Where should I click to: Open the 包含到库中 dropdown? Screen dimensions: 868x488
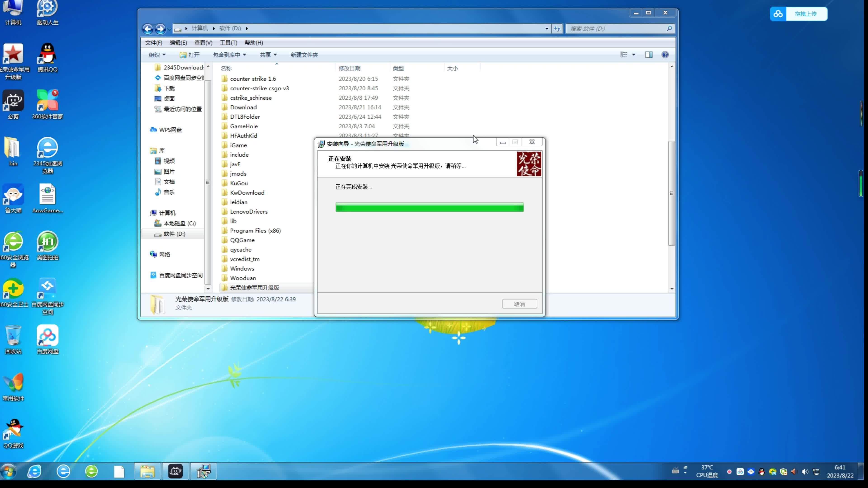point(229,54)
